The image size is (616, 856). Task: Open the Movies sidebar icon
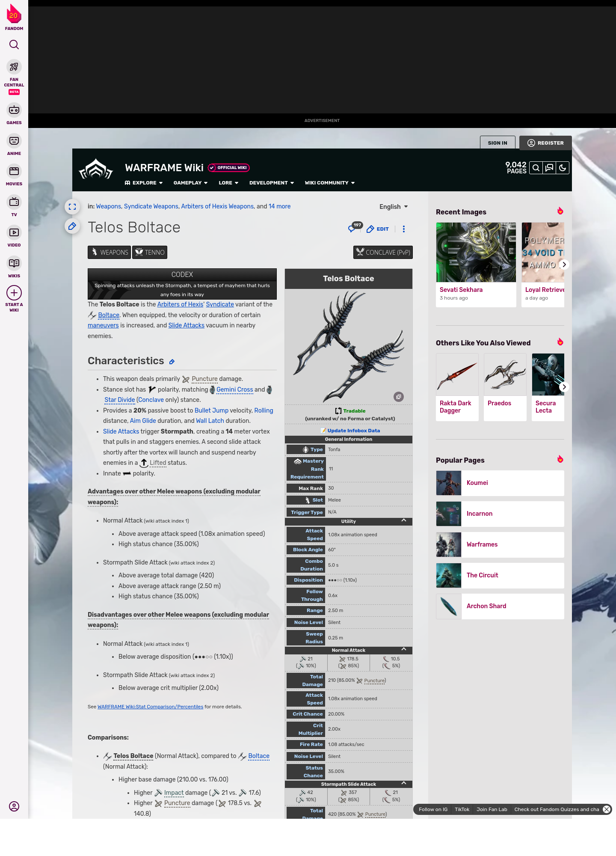[14, 171]
